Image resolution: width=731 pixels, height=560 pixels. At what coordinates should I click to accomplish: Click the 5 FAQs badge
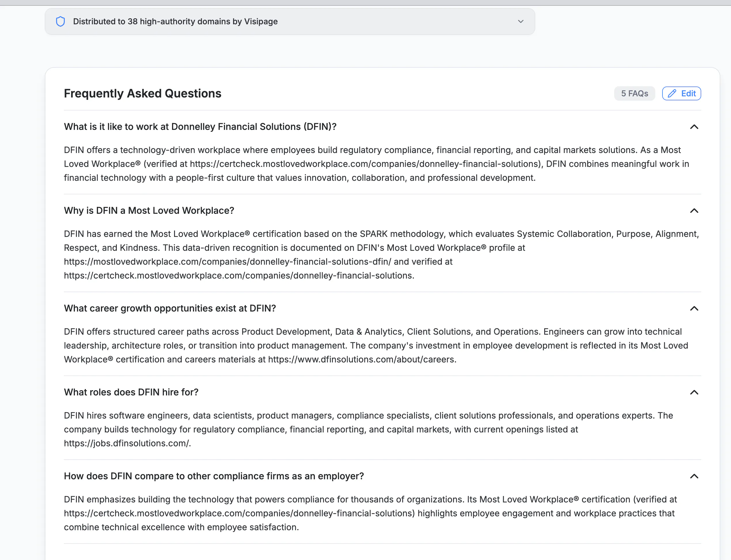click(x=634, y=93)
